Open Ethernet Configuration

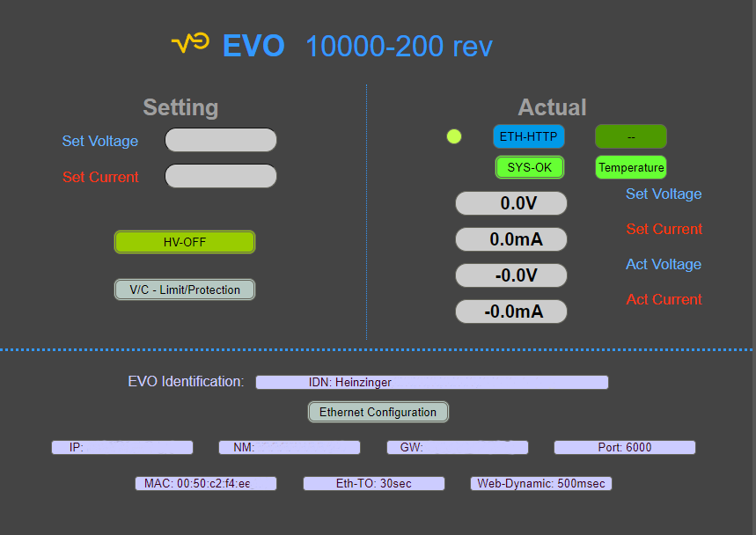click(x=378, y=412)
